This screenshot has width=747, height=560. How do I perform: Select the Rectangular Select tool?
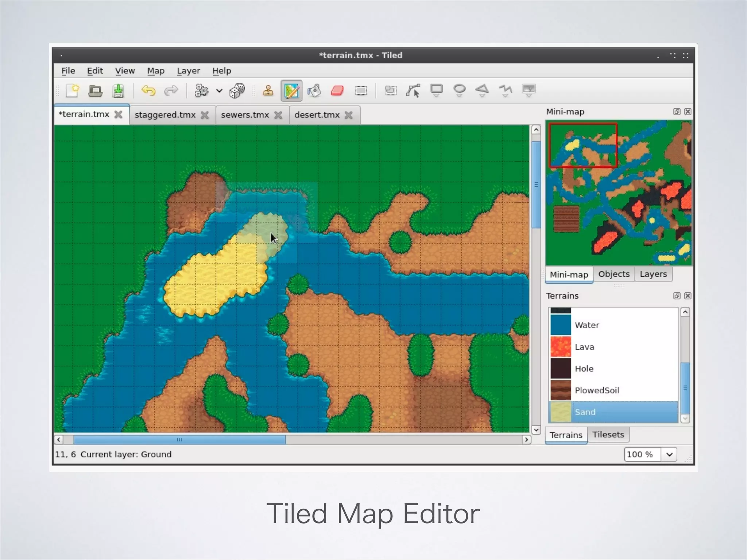[x=361, y=90]
